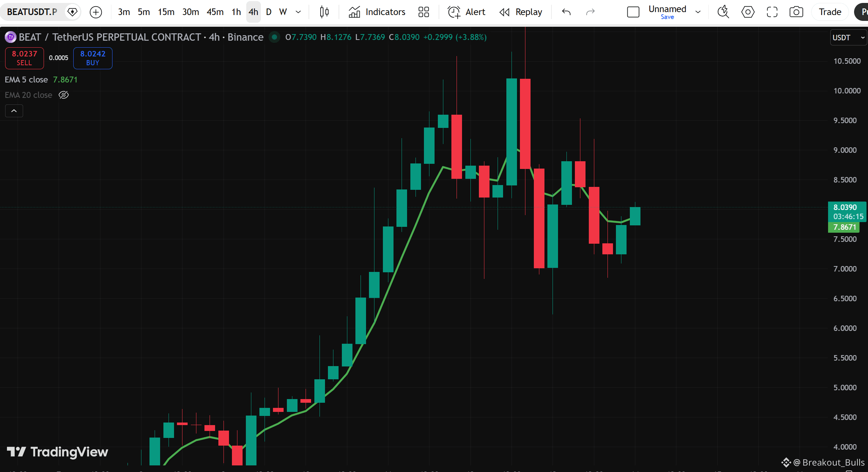868x472 pixels.
Task: Undo the last chart action
Action: [x=566, y=12]
